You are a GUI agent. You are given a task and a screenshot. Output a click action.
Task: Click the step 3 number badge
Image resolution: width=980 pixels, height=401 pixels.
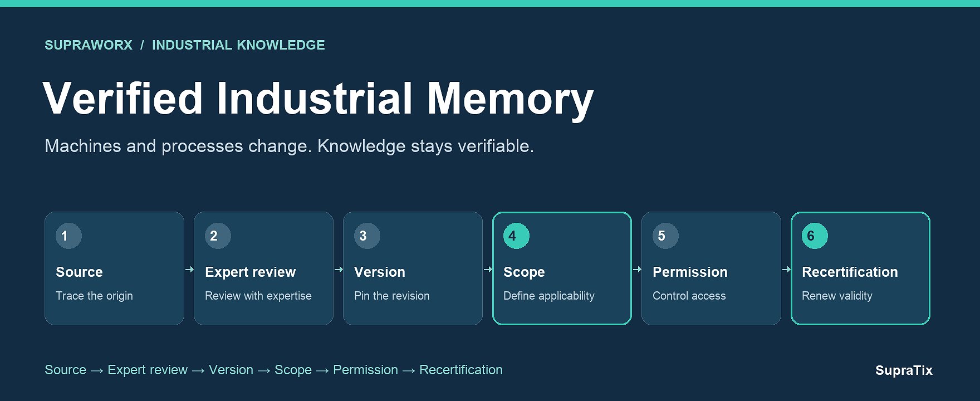pos(367,236)
